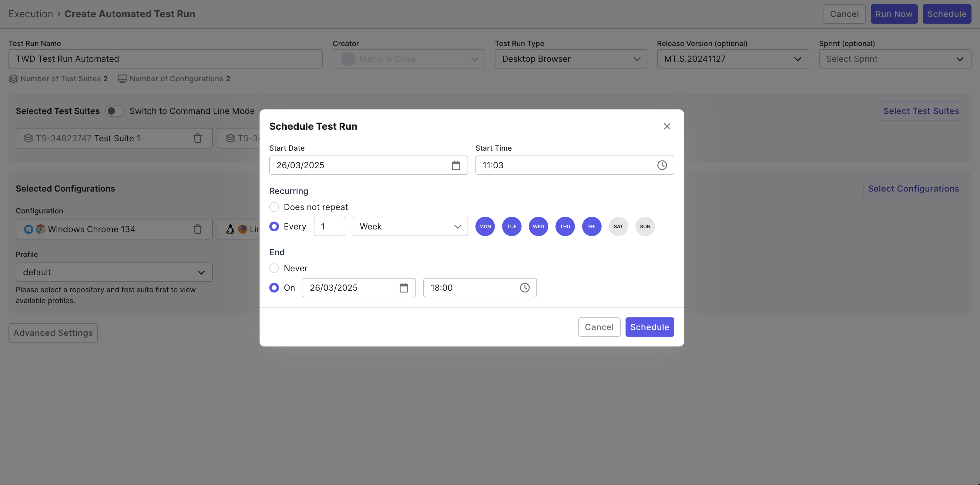Toggle MON day selection
The width and height of the screenshot is (980, 485).
click(485, 226)
